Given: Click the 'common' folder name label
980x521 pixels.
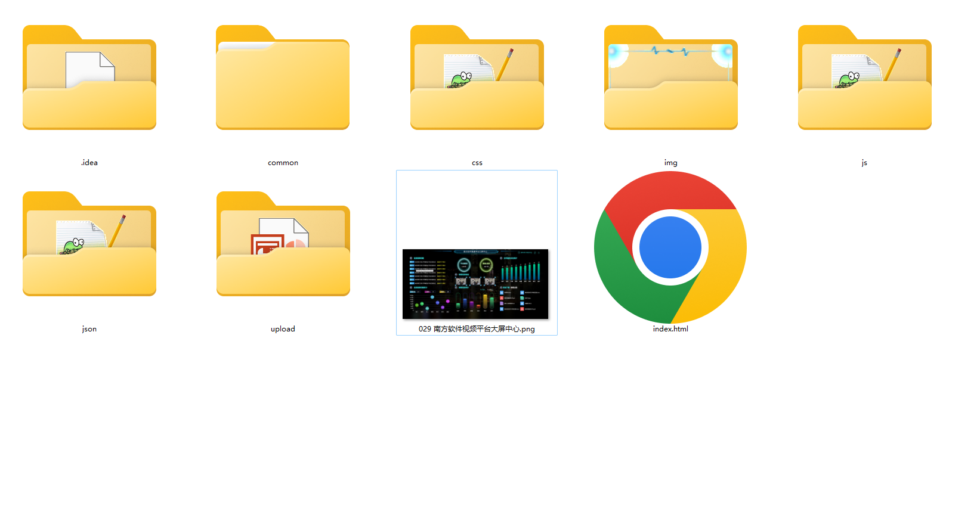Looking at the screenshot, I should [x=283, y=163].
